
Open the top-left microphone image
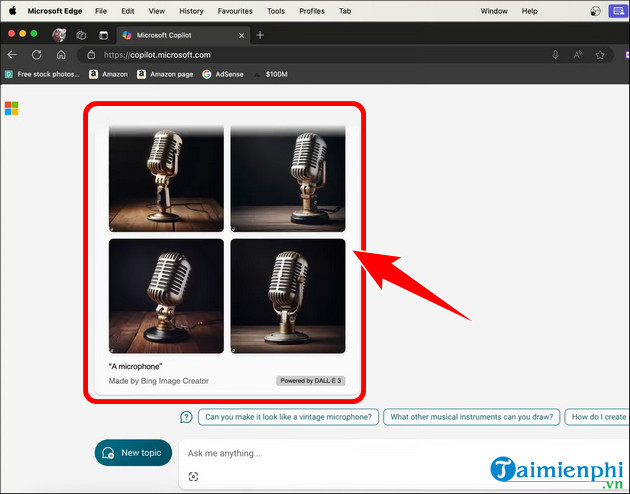[166, 178]
